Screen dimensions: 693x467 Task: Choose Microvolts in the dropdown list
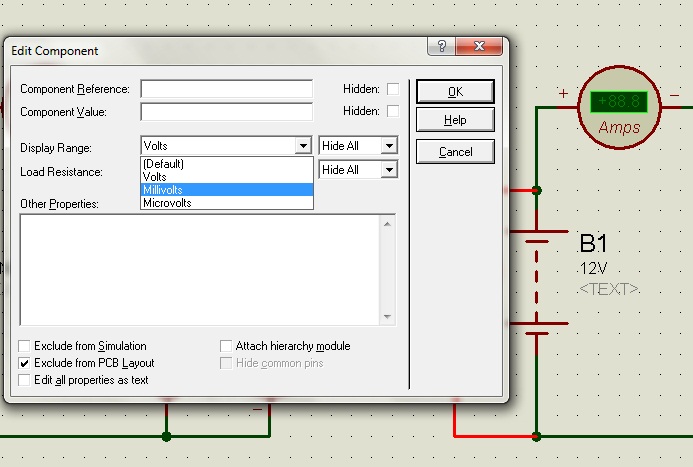point(226,203)
